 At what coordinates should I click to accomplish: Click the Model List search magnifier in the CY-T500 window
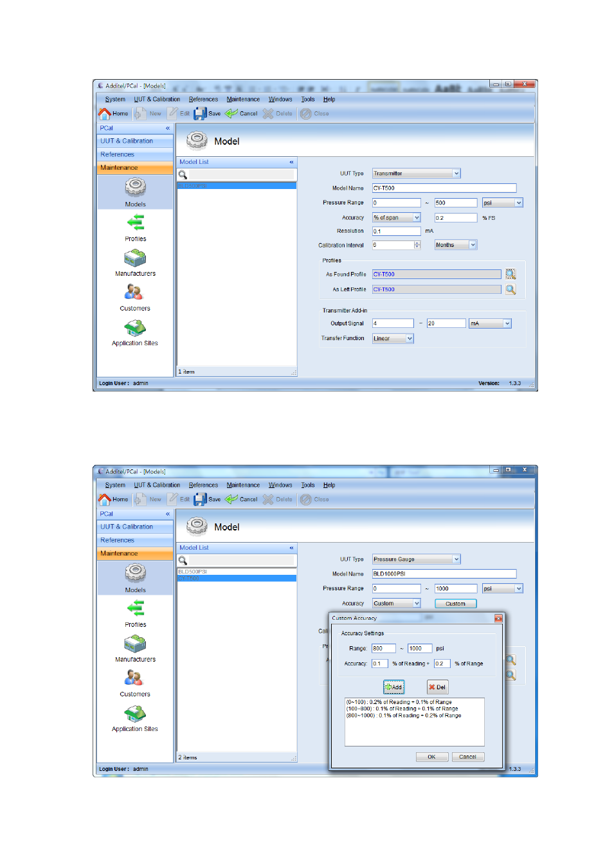183,175
